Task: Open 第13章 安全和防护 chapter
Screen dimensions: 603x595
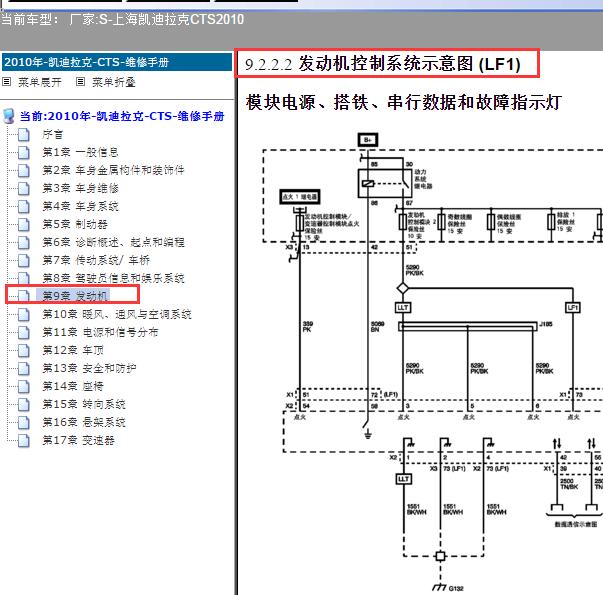Action: pyautogui.click(x=89, y=368)
